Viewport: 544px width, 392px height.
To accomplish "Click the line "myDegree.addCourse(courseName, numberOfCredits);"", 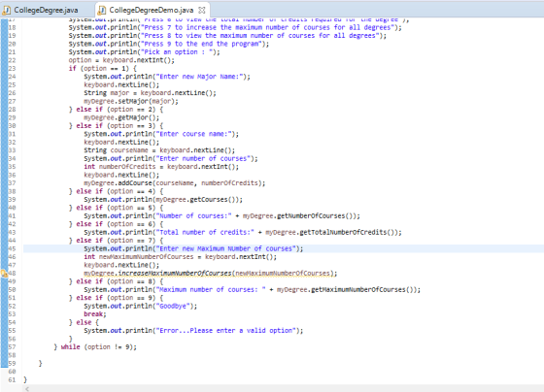I will click(175, 183).
